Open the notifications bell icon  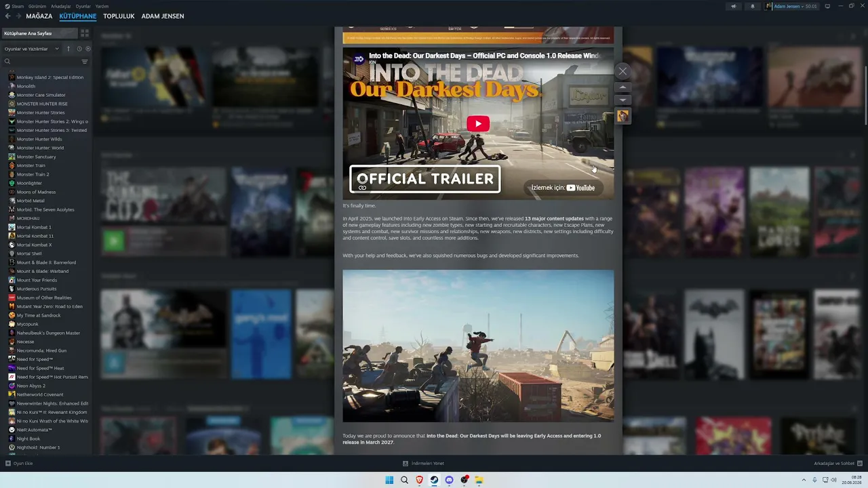(752, 6)
